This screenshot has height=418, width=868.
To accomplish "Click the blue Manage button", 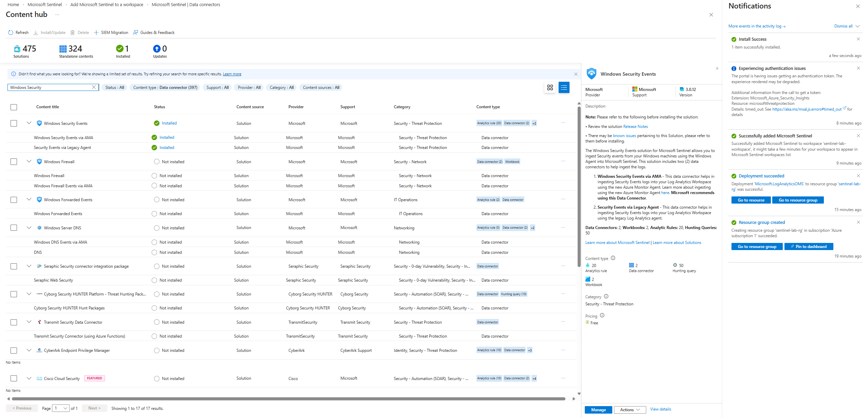I will tap(598, 410).
